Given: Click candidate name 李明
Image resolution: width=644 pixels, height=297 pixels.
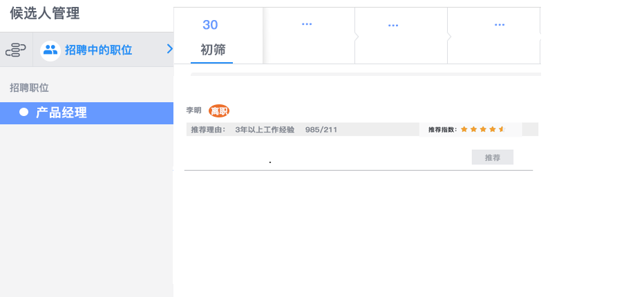Looking at the screenshot, I should pos(194,110).
